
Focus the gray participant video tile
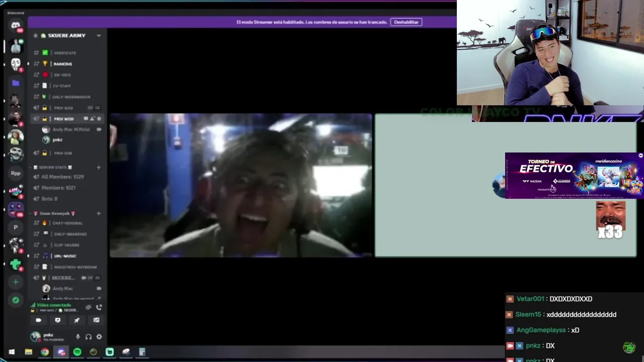506,185
